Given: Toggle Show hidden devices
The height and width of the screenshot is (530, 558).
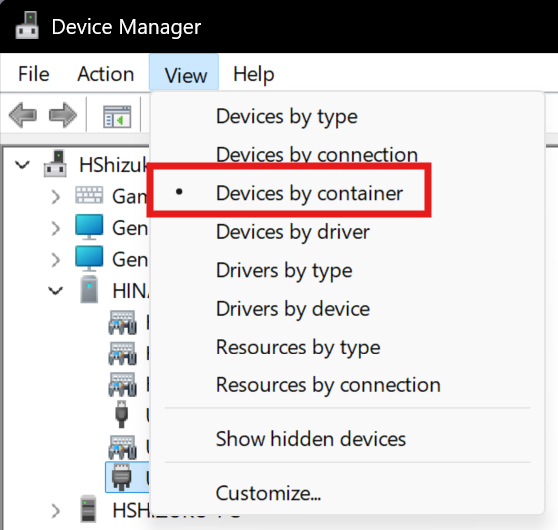Looking at the screenshot, I should (x=347, y=439).
